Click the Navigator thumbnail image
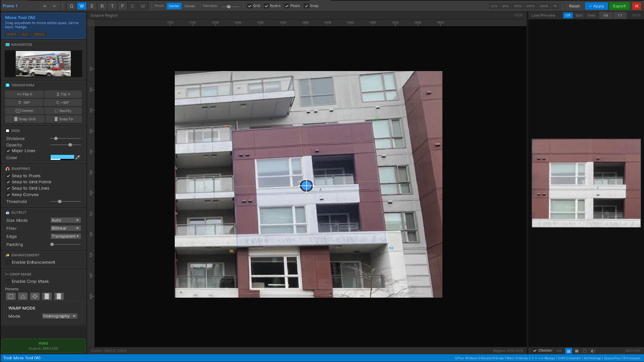This screenshot has width=644, height=362. 43,64
